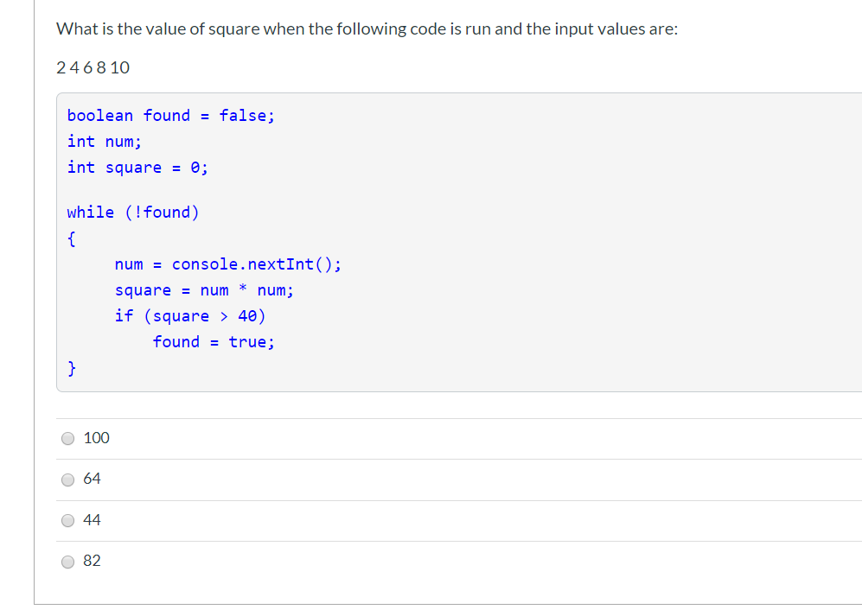Click the answer text 82

92,561
